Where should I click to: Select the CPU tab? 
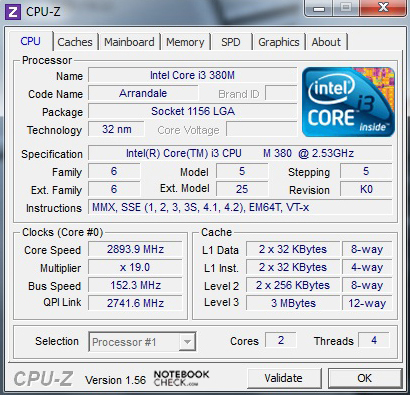click(x=31, y=41)
